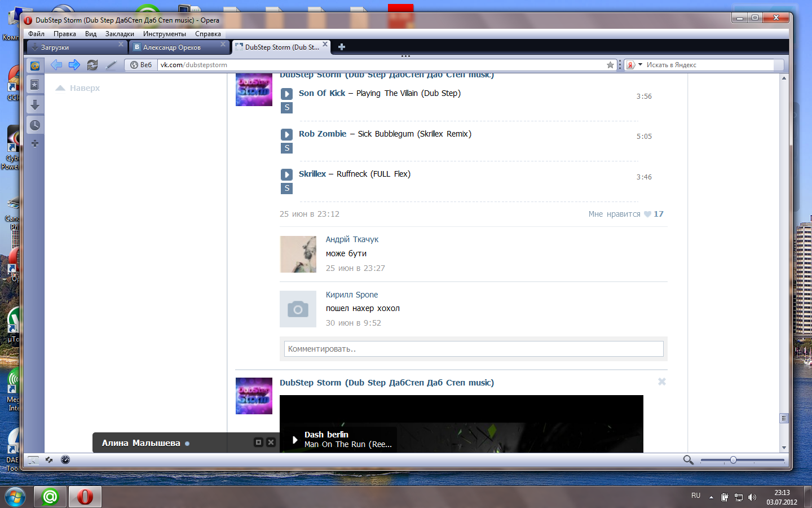Click the vk.com/dubstepstorm address bar
812x508 pixels.
coord(381,65)
